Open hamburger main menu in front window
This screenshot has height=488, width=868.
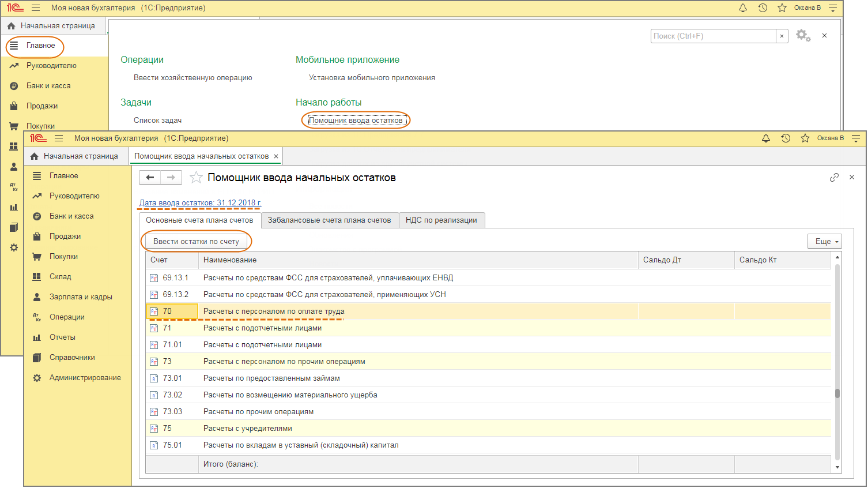coord(59,138)
